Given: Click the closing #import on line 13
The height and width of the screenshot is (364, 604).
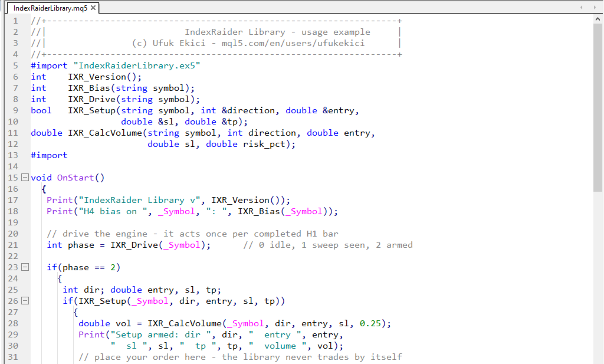Looking at the screenshot, I should pyautogui.click(x=49, y=155).
